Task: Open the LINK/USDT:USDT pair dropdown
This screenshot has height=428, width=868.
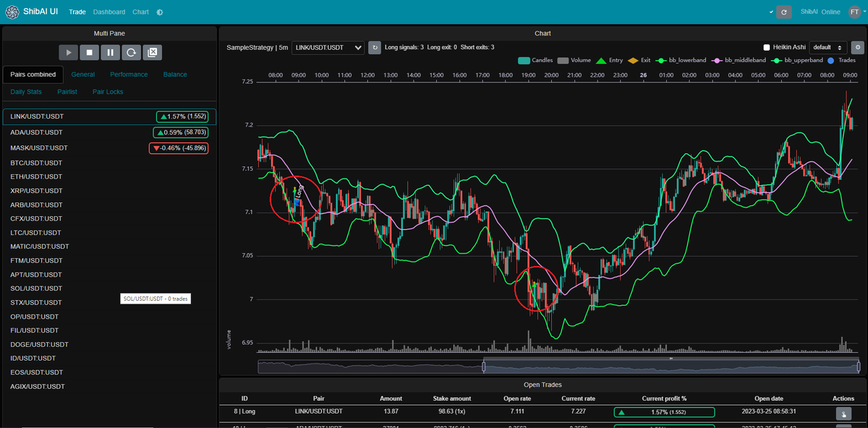Action: click(x=328, y=48)
